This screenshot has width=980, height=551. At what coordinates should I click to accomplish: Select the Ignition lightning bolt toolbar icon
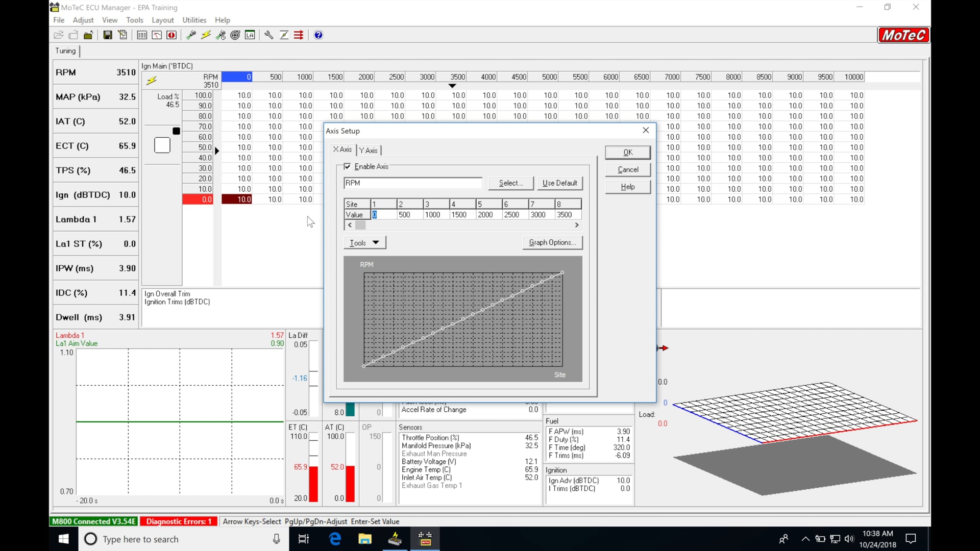coord(206,35)
